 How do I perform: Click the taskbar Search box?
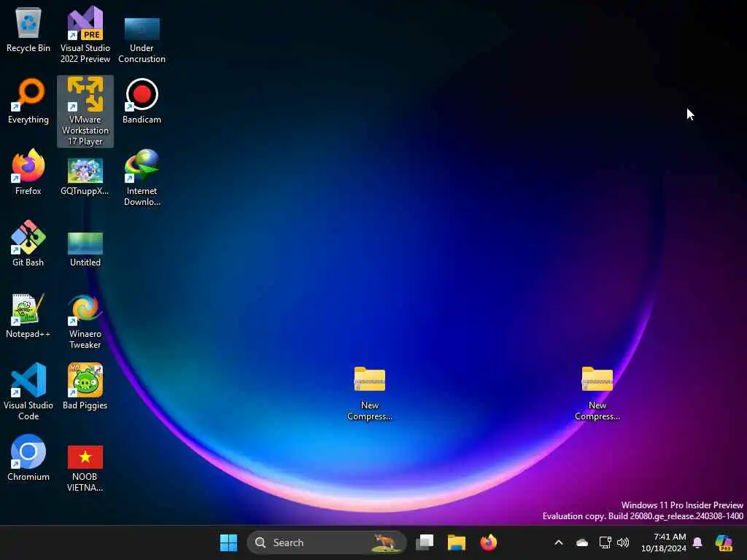327,542
